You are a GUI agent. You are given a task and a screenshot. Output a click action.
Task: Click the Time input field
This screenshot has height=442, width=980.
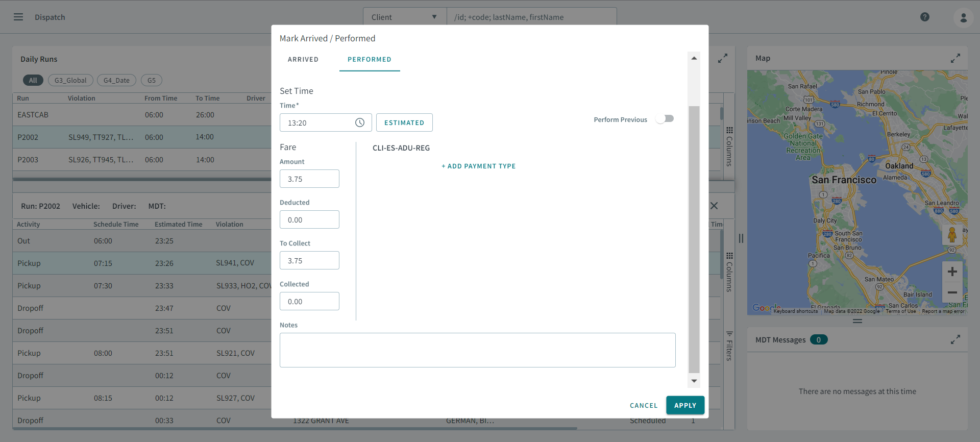(x=326, y=122)
